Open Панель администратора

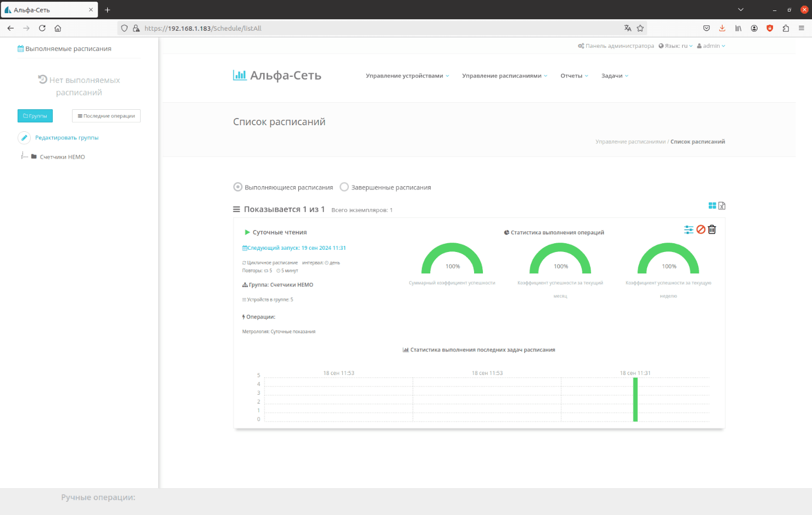pos(616,46)
